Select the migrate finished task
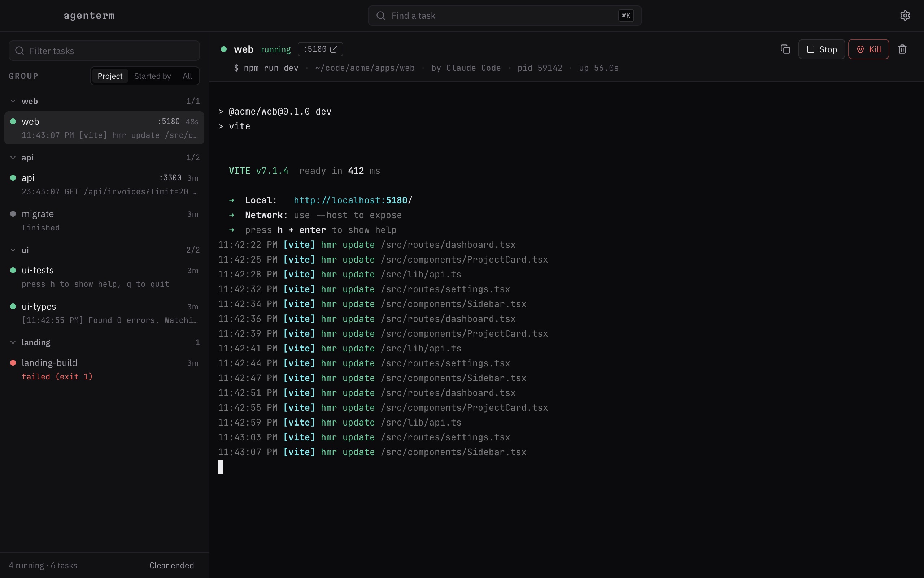The width and height of the screenshot is (924, 578). 104,221
